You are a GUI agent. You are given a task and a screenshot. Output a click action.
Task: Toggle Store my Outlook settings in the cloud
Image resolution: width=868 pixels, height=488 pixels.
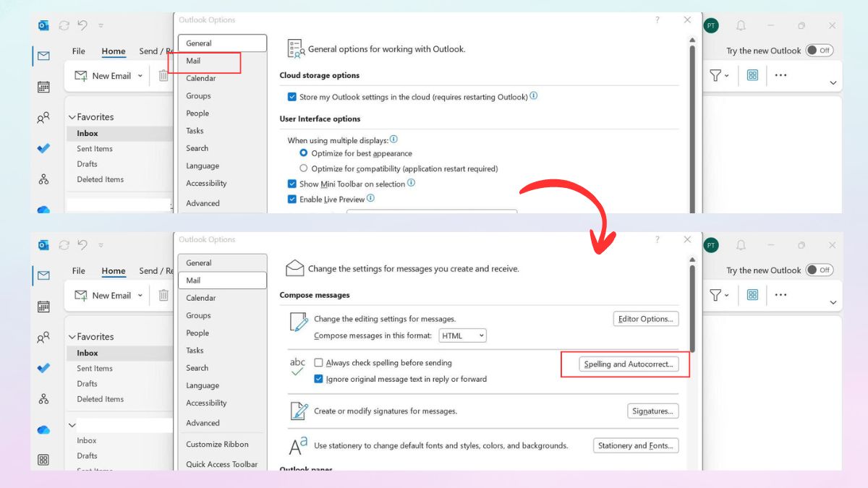(292, 97)
